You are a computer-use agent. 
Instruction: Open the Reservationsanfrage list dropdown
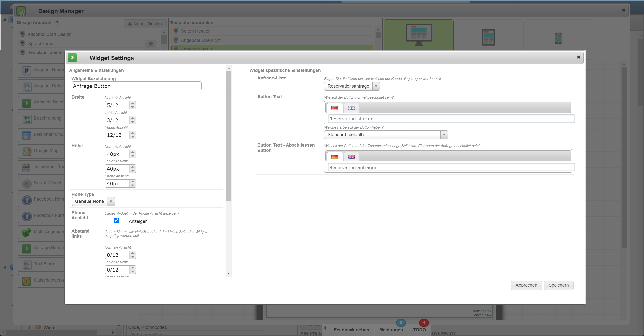coord(352,86)
